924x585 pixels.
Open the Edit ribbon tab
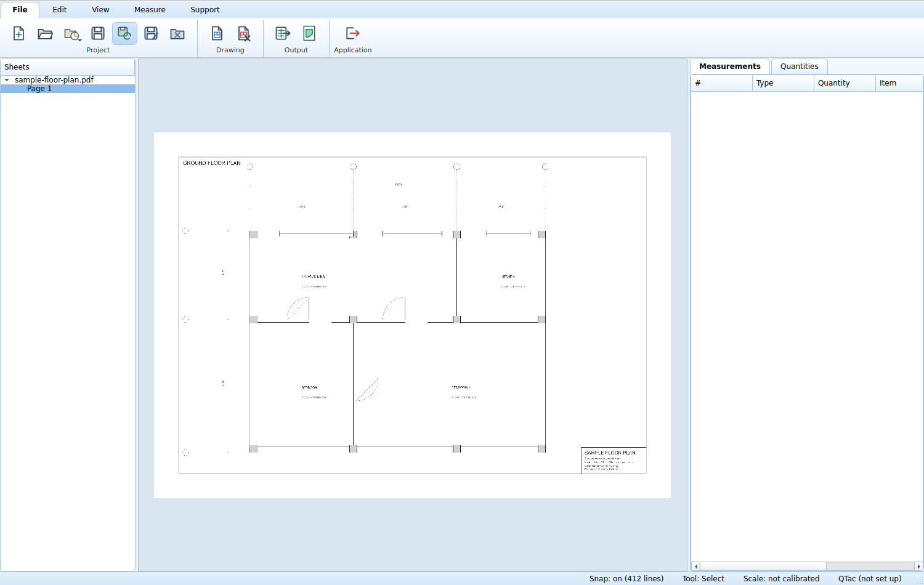[60, 10]
